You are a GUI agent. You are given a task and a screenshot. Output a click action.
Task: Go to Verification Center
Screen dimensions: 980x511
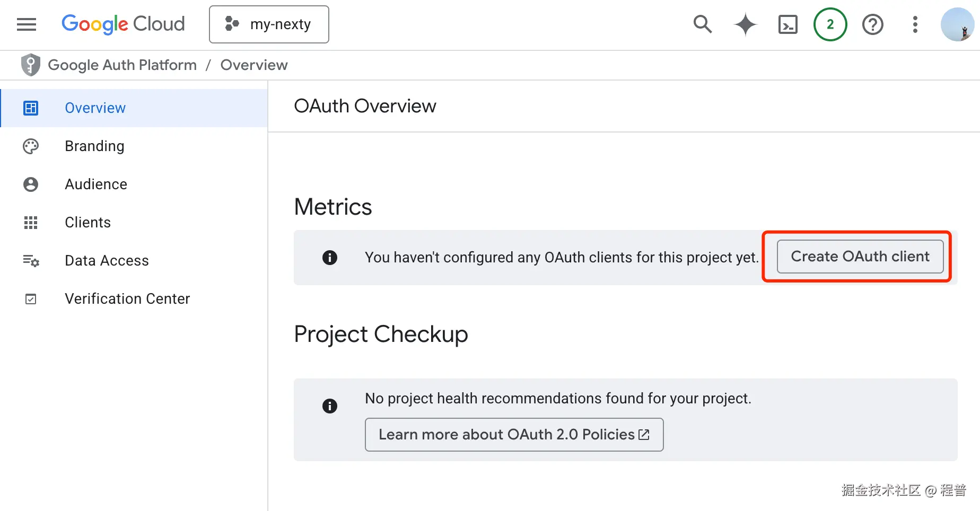tap(127, 299)
